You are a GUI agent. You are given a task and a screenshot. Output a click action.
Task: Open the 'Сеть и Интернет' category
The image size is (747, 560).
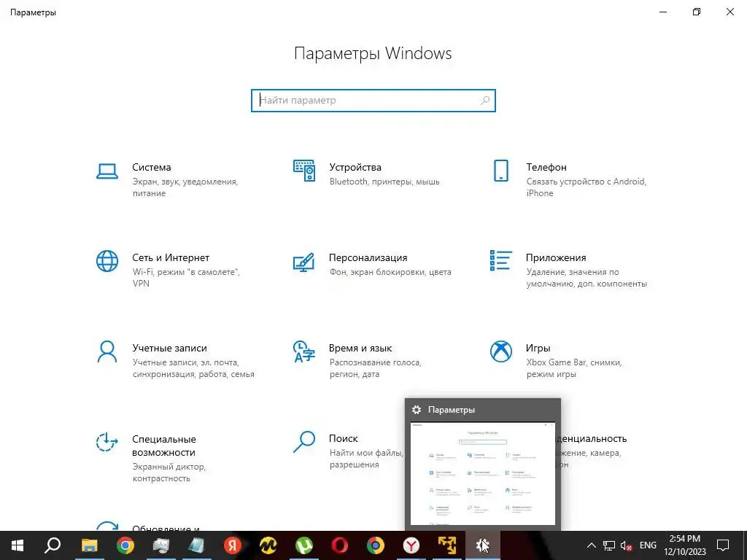click(x=171, y=257)
